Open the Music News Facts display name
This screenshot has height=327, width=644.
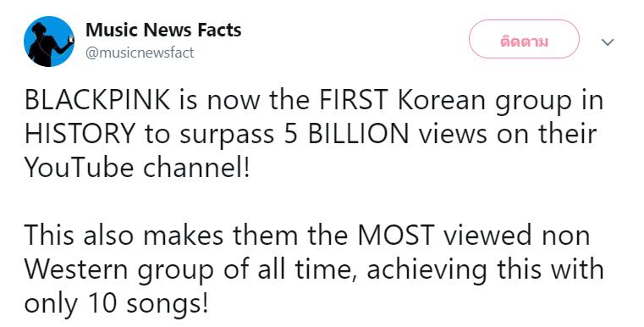(x=163, y=30)
